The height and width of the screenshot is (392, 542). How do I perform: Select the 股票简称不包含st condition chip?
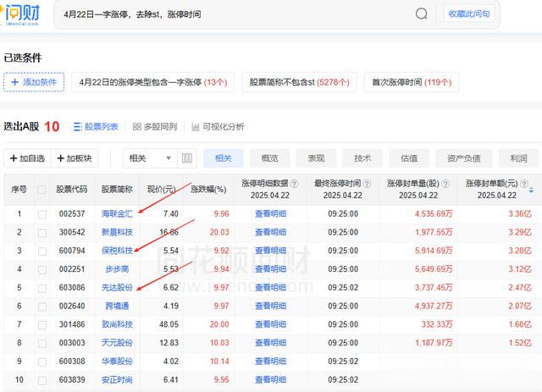pos(299,82)
